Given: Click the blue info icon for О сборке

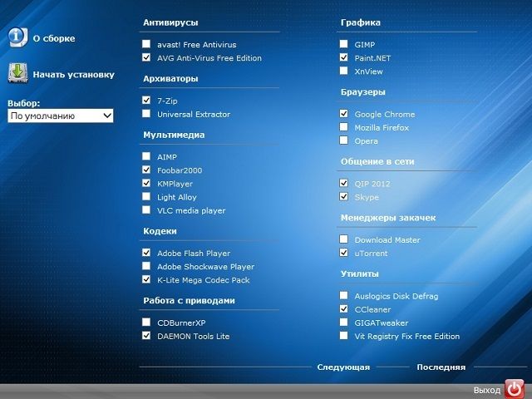Looking at the screenshot, I should coord(17,37).
